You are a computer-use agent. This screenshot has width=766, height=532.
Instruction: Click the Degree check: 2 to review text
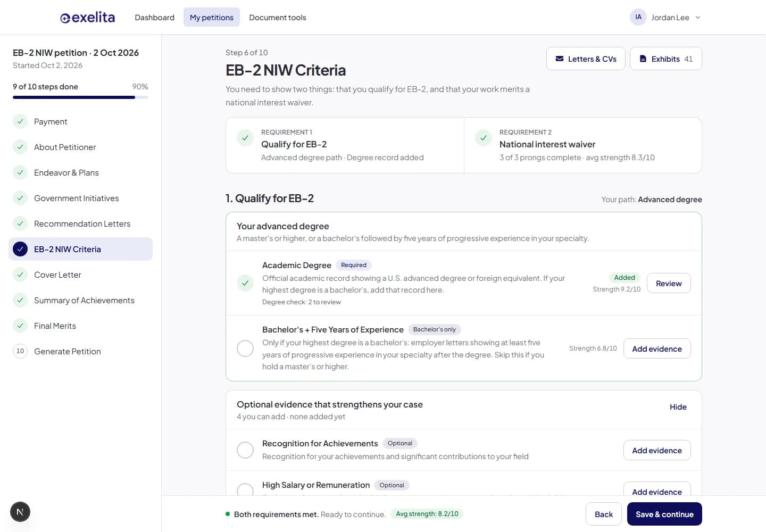(x=302, y=302)
